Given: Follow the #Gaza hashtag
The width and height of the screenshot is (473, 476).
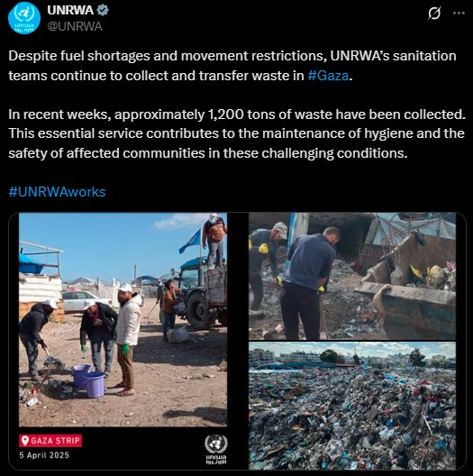Looking at the screenshot, I should point(328,76).
